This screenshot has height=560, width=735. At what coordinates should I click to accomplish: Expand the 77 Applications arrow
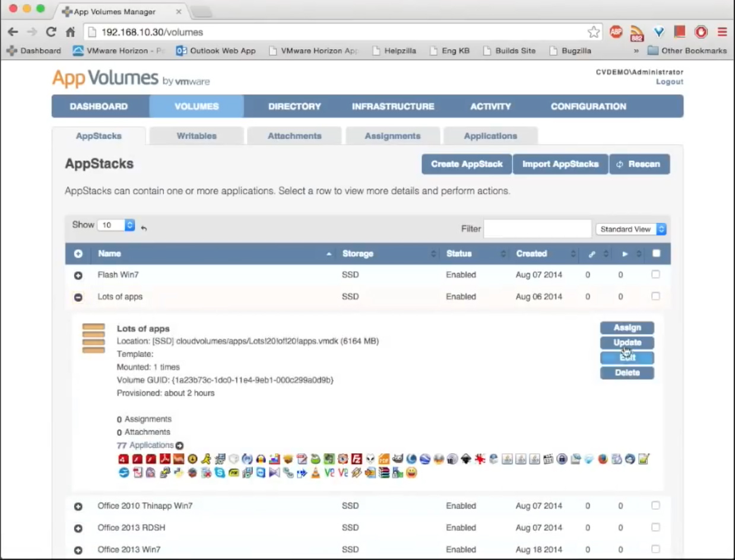coord(179,446)
